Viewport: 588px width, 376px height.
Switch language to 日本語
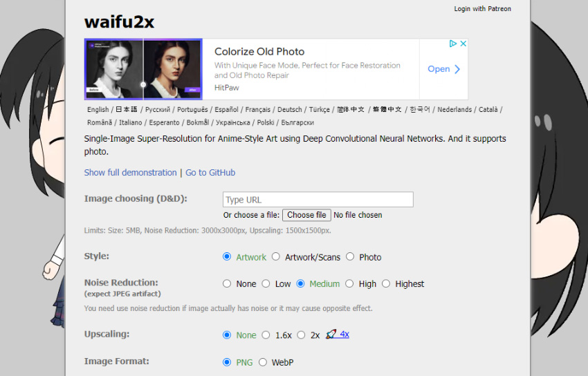pyautogui.click(x=127, y=109)
